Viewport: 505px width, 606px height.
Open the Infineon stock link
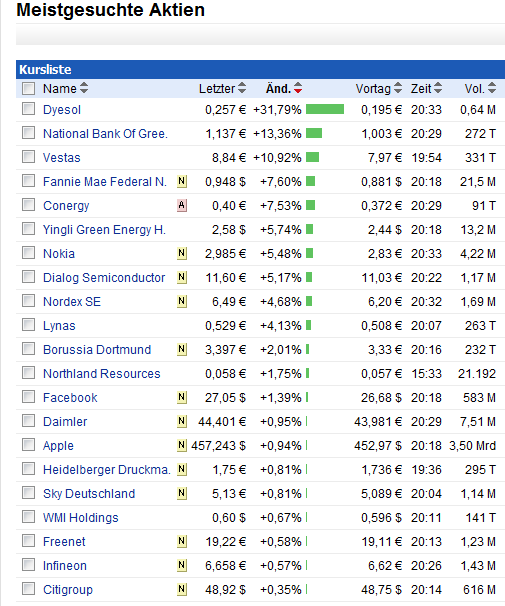[65, 565]
